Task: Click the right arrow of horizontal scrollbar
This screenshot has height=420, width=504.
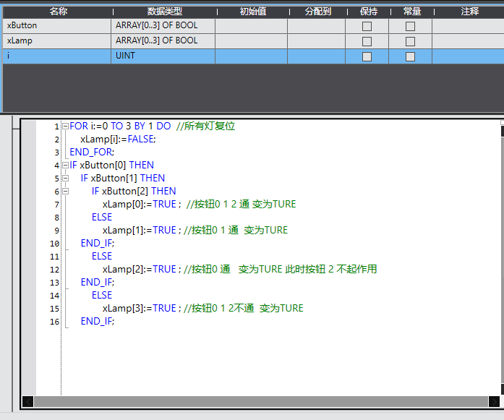Action: click(494, 401)
